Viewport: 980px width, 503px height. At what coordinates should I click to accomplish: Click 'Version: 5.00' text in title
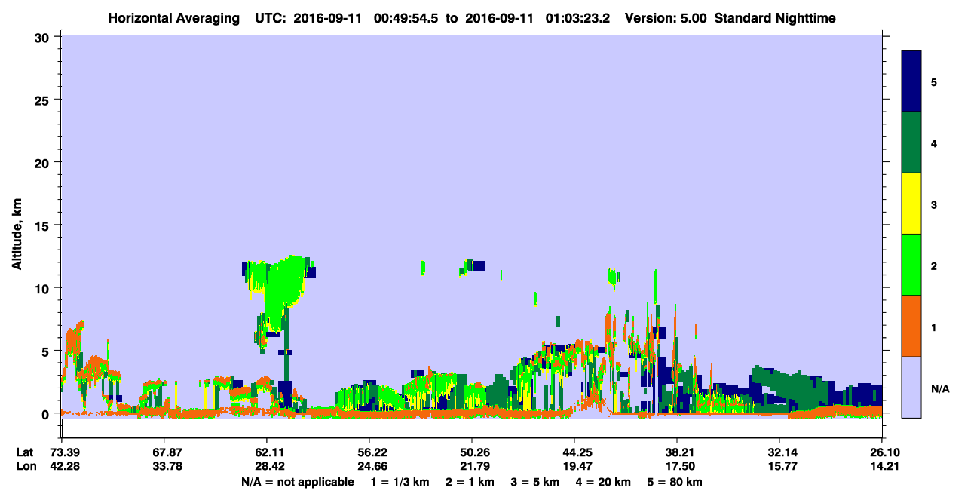[x=665, y=17]
